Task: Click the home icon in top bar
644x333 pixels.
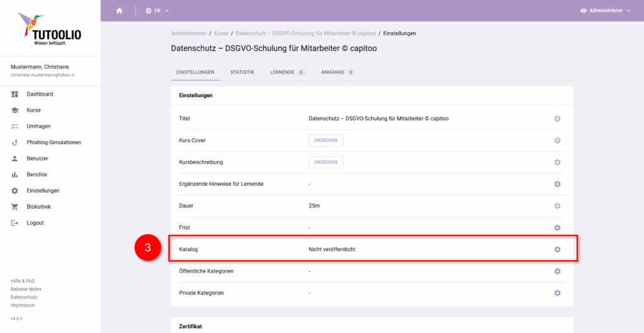Action: 119,11
